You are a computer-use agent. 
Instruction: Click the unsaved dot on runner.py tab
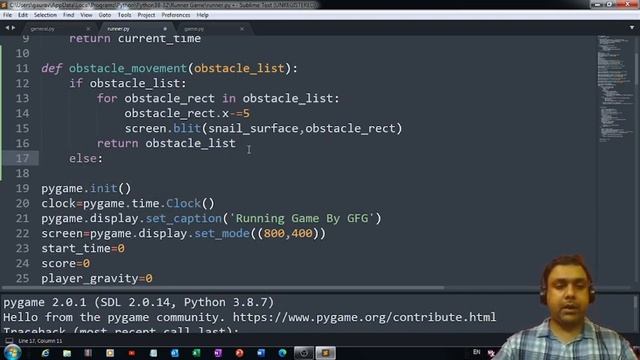[x=165, y=29]
